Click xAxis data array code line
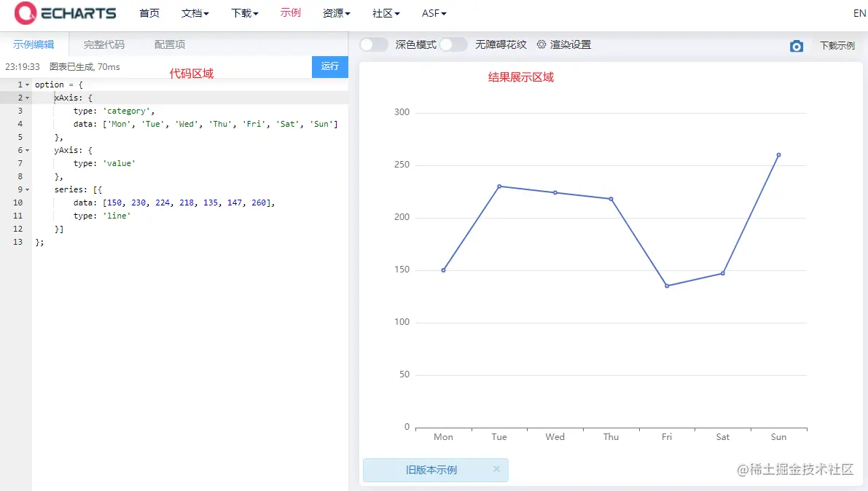This screenshot has height=491, width=868. point(206,124)
